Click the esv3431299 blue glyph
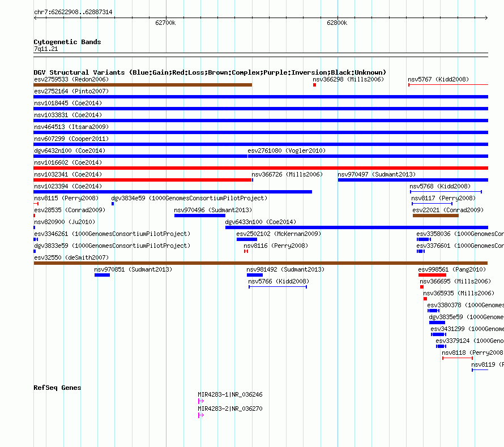Viewport: 504px width, 447px height. point(438,334)
